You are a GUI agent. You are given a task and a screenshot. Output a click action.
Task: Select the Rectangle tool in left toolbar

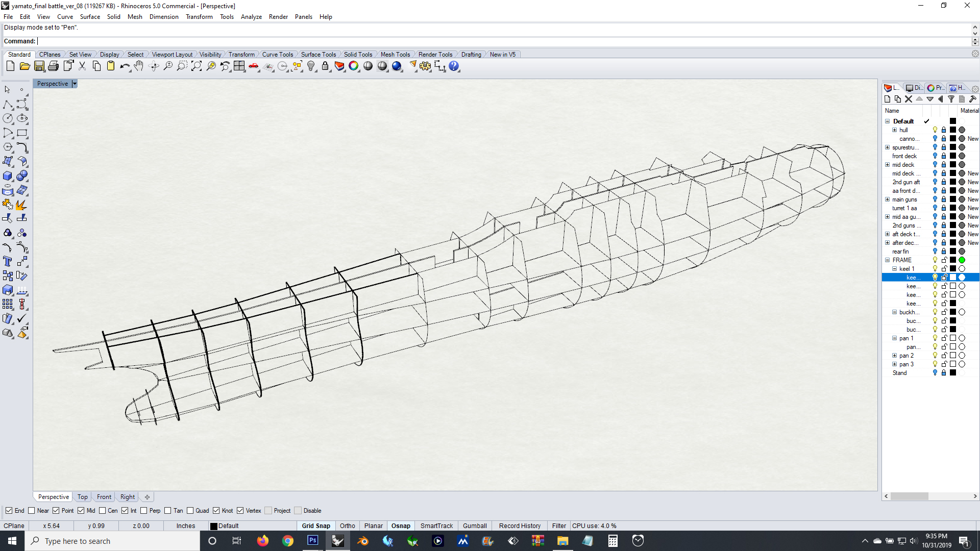coord(22,133)
